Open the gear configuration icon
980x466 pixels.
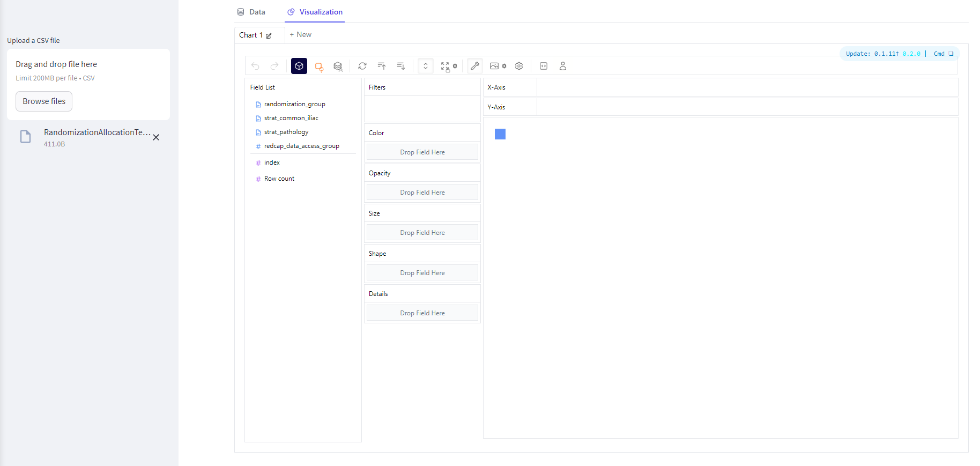[519, 66]
